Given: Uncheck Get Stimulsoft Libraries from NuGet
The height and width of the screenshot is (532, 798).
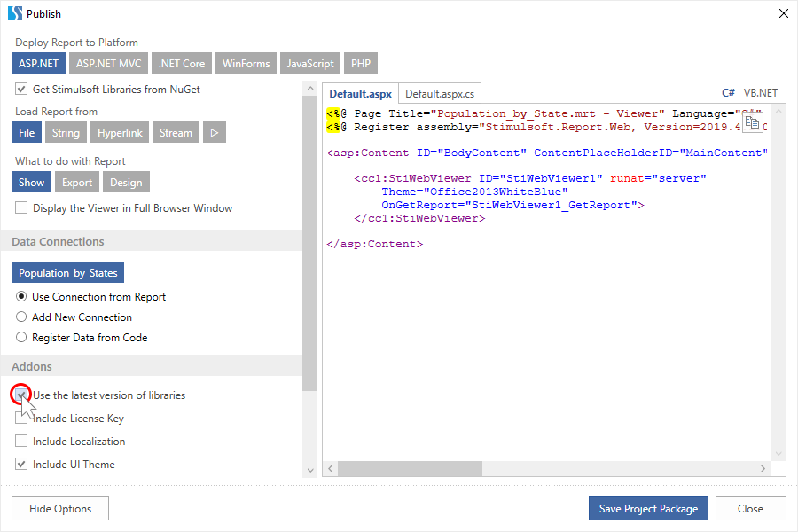Looking at the screenshot, I should (x=21, y=90).
